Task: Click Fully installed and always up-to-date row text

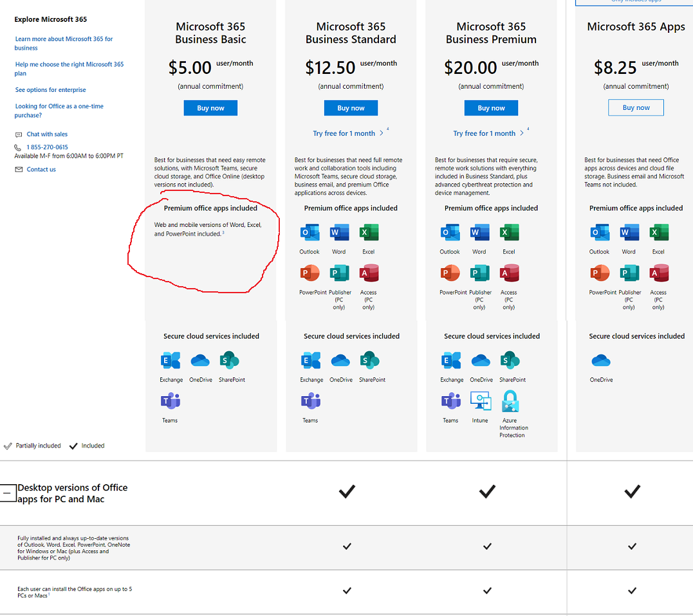Action: click(x=74, y=548)
